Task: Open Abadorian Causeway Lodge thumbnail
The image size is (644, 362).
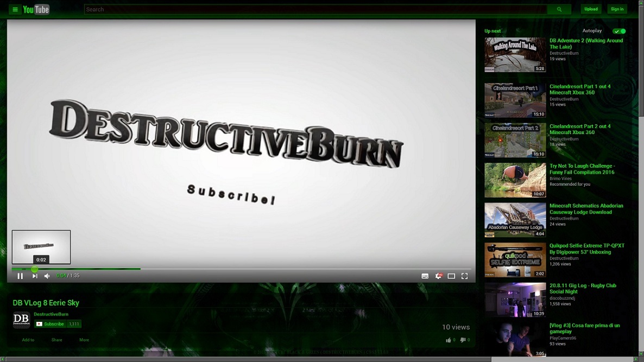Action: click(x=515, y=220)
